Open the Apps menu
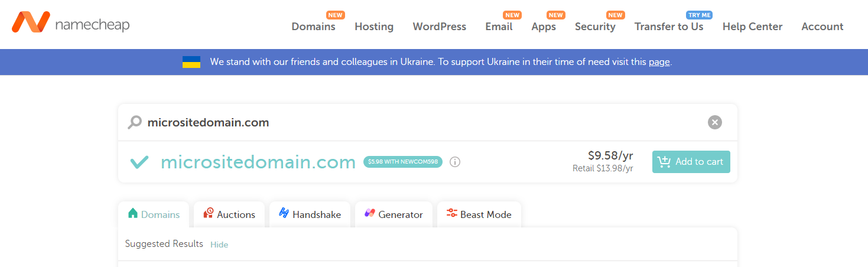This screenshot has width=868, height=267. [544, 27]
